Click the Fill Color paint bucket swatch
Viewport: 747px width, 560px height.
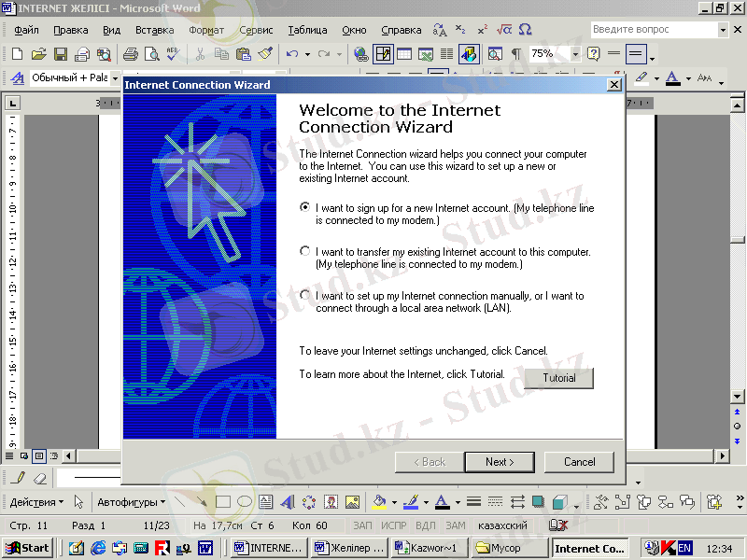pyautogui.click(x=379, y=502)
